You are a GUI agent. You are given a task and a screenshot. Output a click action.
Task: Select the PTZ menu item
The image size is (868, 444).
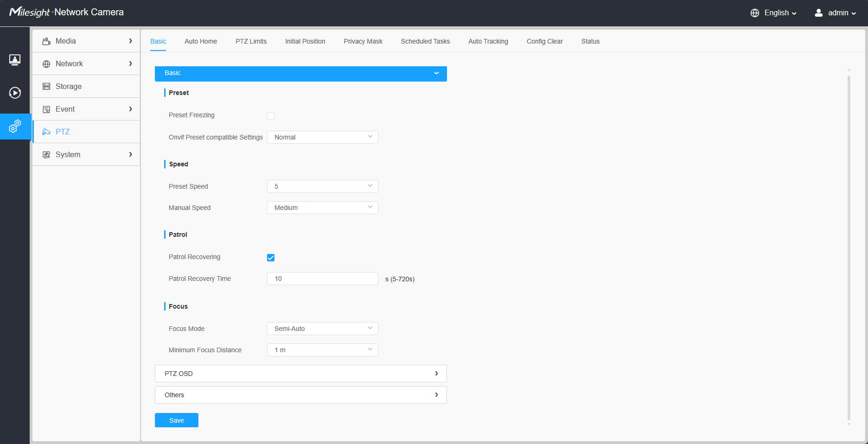pyautogui.click(x=86, y=132)
